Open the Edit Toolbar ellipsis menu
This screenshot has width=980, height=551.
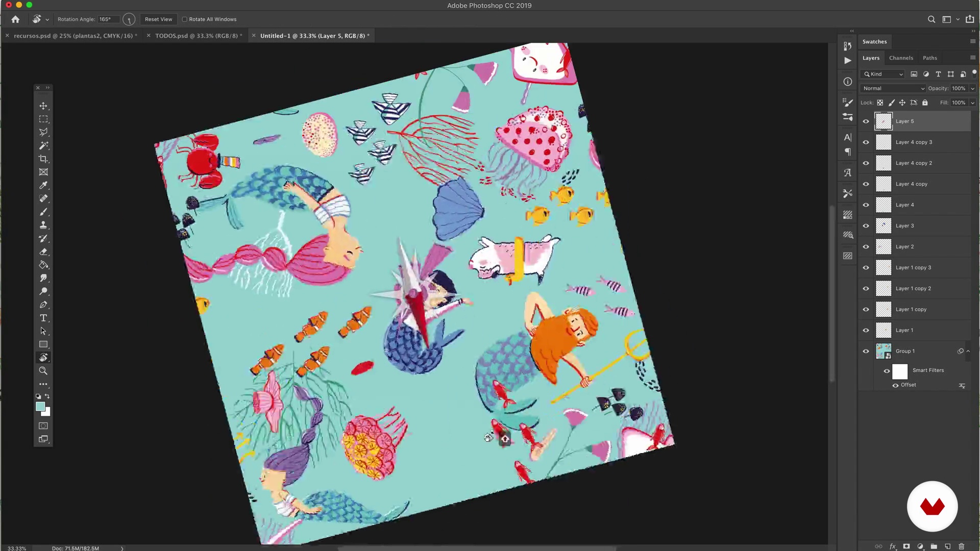coord(43,384)
